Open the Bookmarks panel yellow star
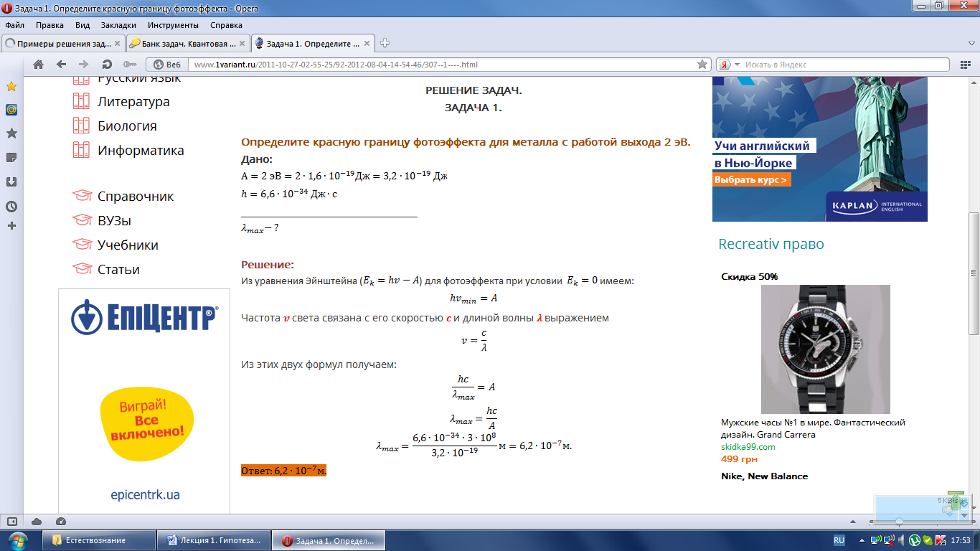This screenshot has height=551, width=980. pos(11,86)
